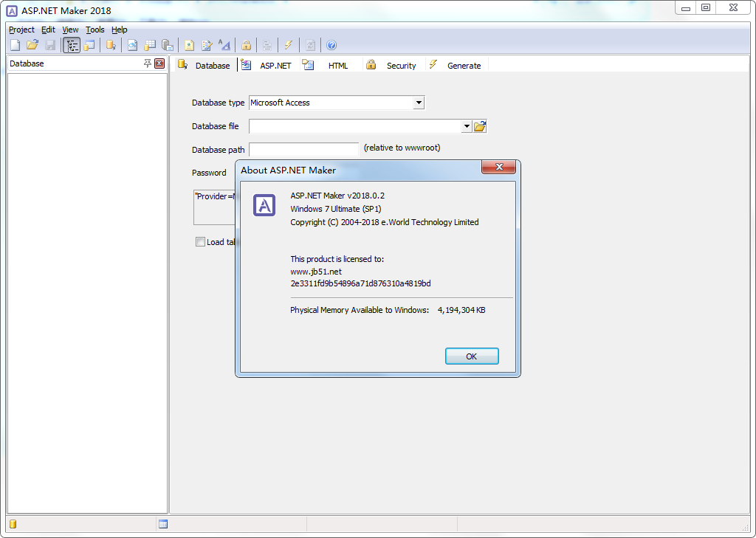Open the Help menu

tap(120, 30)
